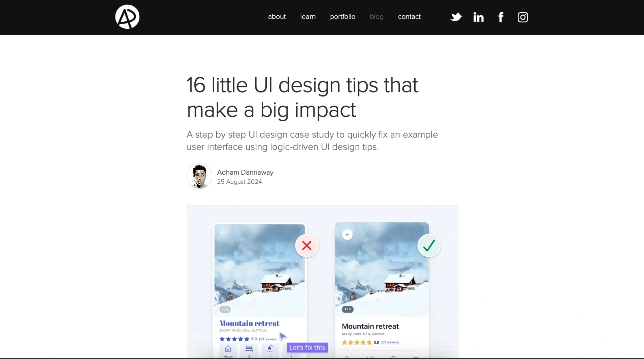Open the learn menu item

(x=308, y=17)
